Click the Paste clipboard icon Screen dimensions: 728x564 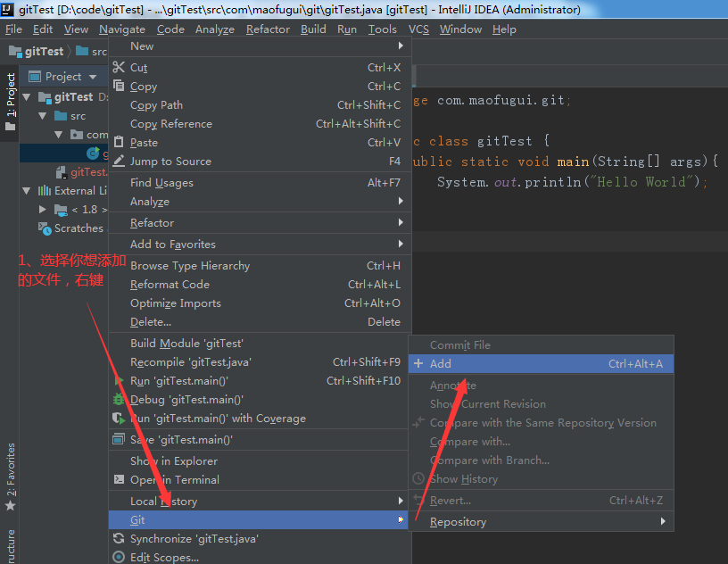pyautogui.click(x=119, y=142)
